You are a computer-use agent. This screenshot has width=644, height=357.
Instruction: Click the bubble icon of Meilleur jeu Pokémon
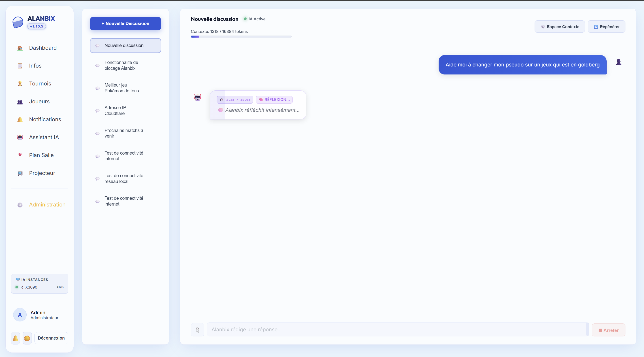(x=98, y=88)
